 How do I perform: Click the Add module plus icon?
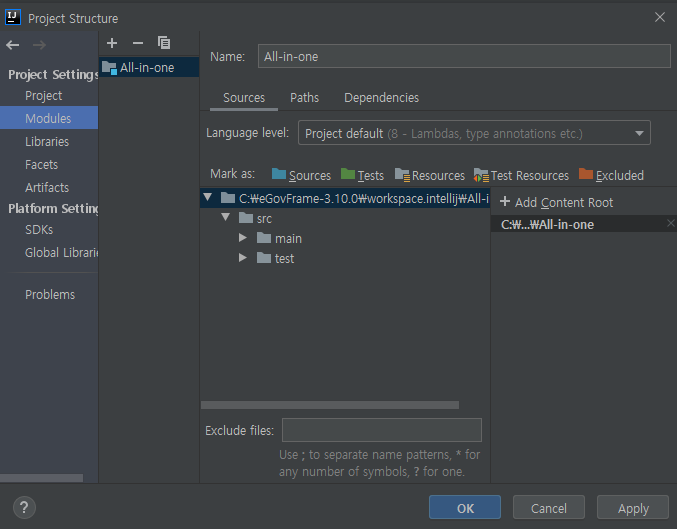(x=112, y=43)
